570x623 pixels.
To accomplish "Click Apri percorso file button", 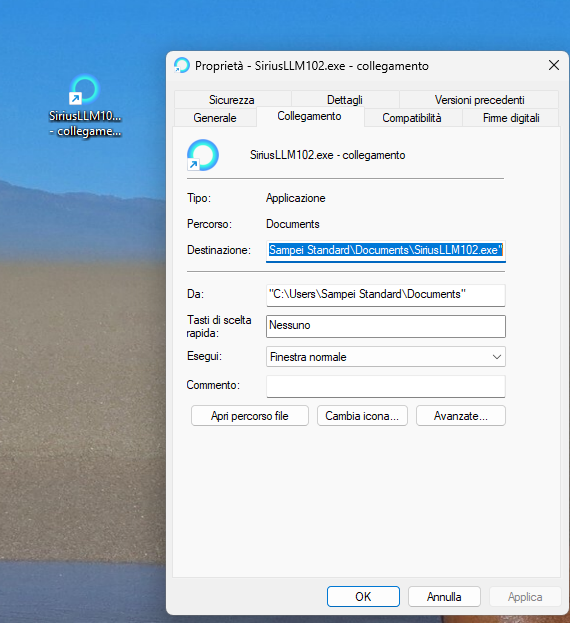I will 250,416.
